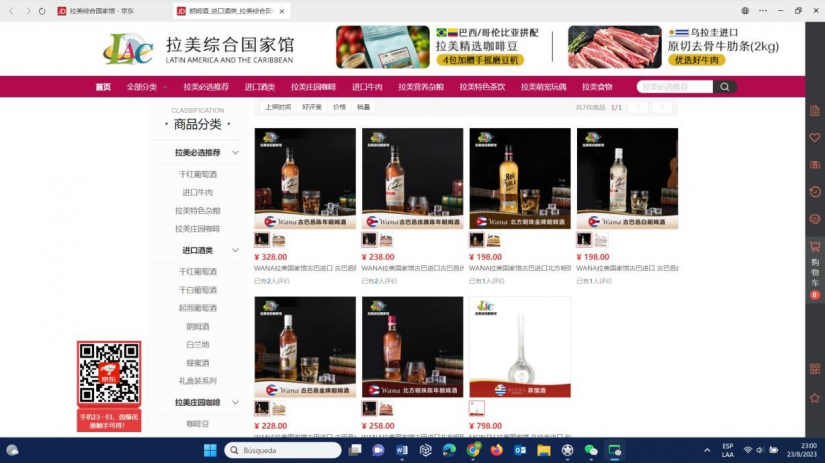This screenshot has height=463, width=825.
Task: Click the store search input field
Action: [x=675, y=87]
